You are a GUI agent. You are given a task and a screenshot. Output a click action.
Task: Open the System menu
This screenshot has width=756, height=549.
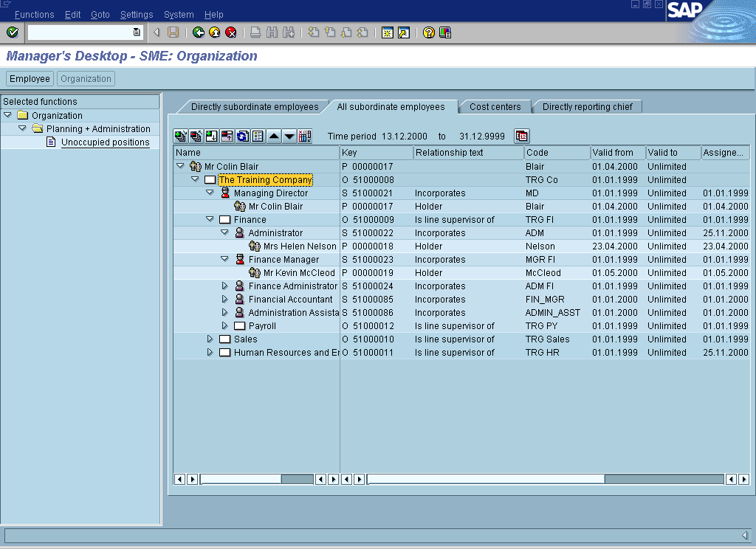(x=179, y=15)
